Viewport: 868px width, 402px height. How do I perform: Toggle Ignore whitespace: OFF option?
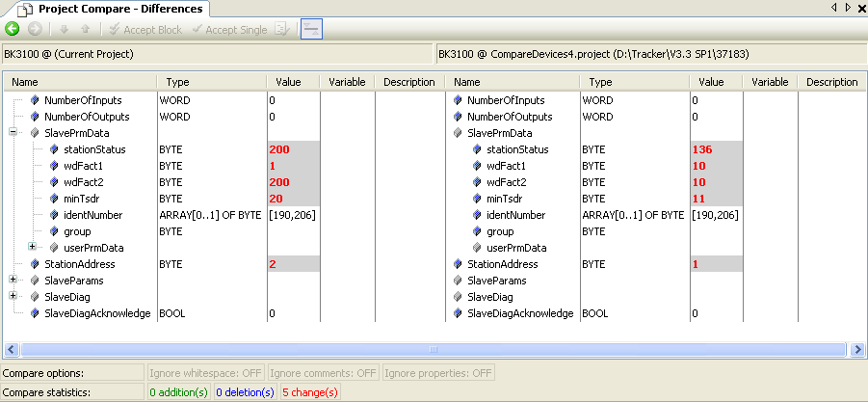coord(206,373)
